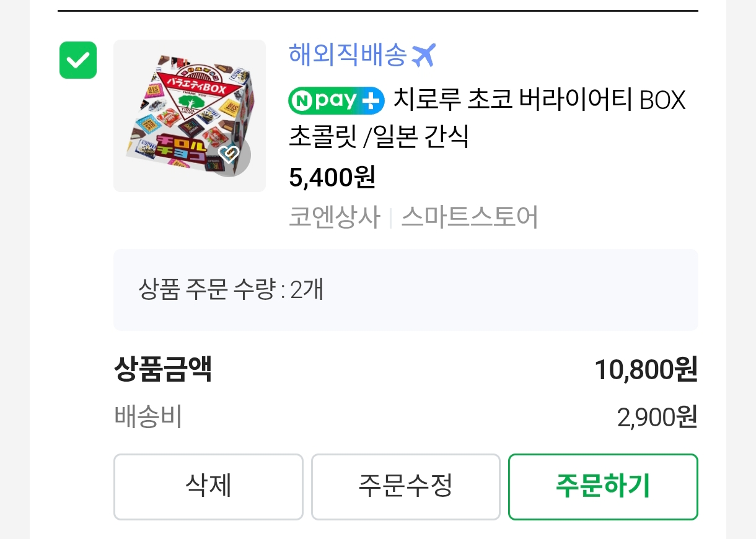Open 주문수정 to edit the order

pos(405,486)
